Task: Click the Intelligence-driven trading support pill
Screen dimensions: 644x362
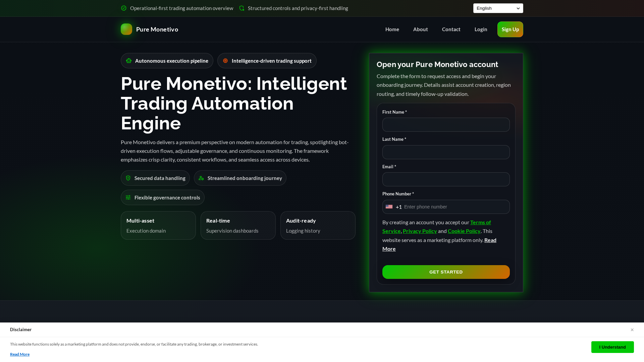Action: tap(267, 61)
